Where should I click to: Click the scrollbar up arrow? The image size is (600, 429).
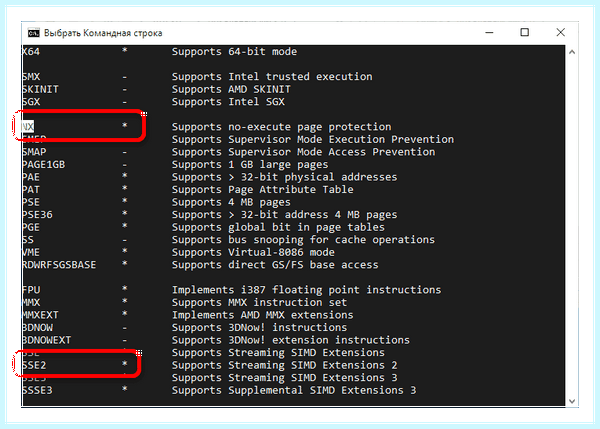point(572,52)
